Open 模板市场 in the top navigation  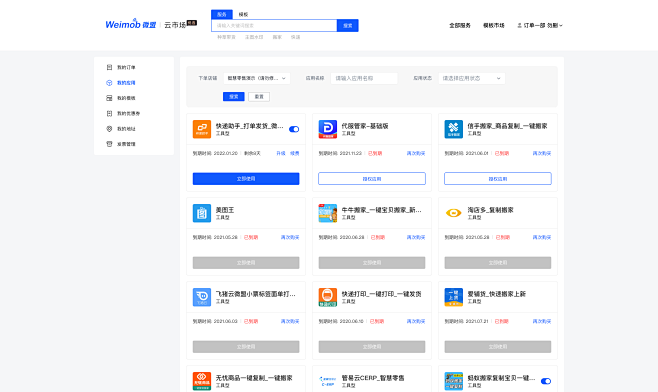pyautogui.click(x=494, y=25)
